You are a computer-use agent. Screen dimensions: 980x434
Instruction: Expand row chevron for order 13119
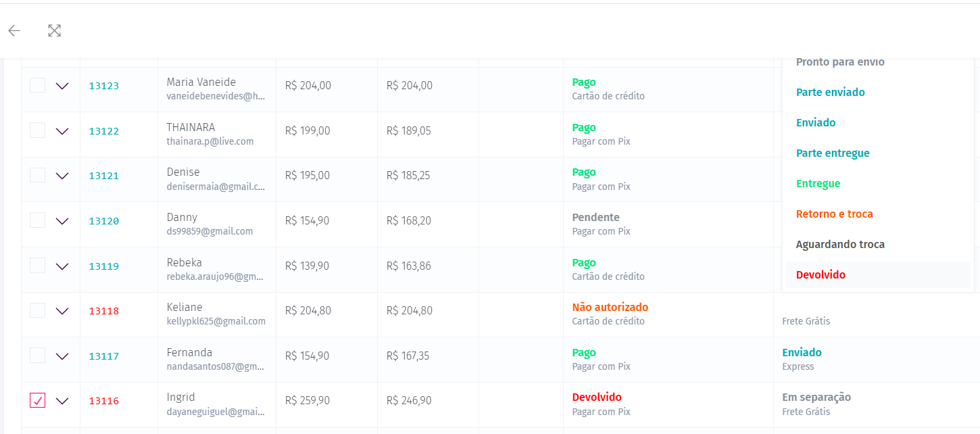click(62, 266)
